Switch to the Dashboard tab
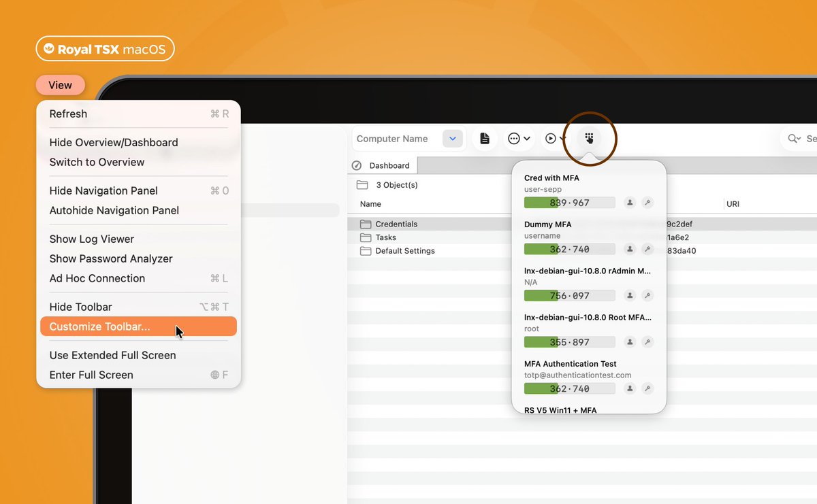 (383, 165)
